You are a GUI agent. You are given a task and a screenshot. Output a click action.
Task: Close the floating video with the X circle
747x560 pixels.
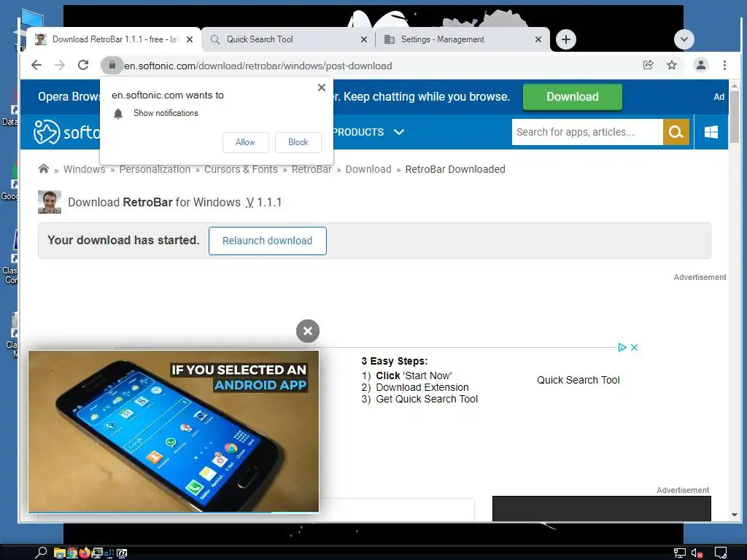[x=308, y=331]
